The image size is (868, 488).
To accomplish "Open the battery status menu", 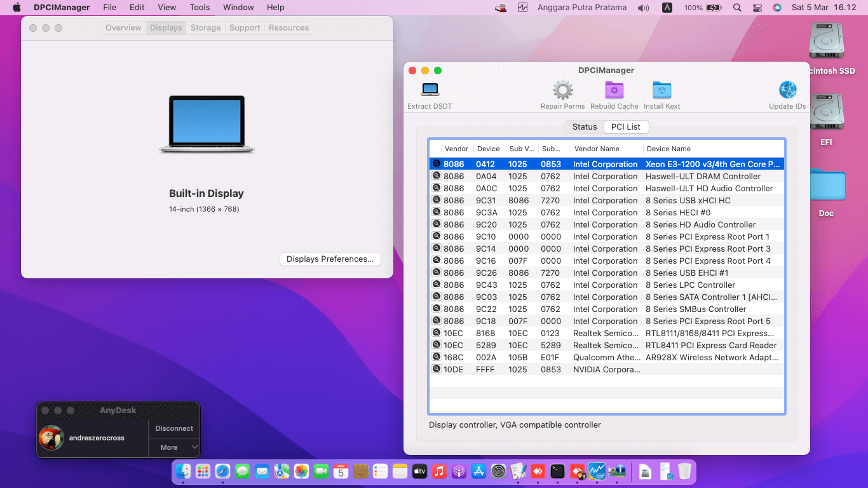I will [714, 8].
